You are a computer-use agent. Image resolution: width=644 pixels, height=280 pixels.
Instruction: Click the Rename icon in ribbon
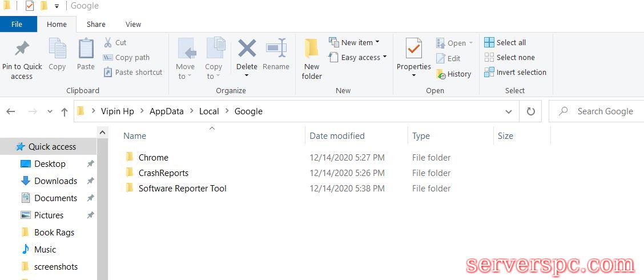coord(276,49)
